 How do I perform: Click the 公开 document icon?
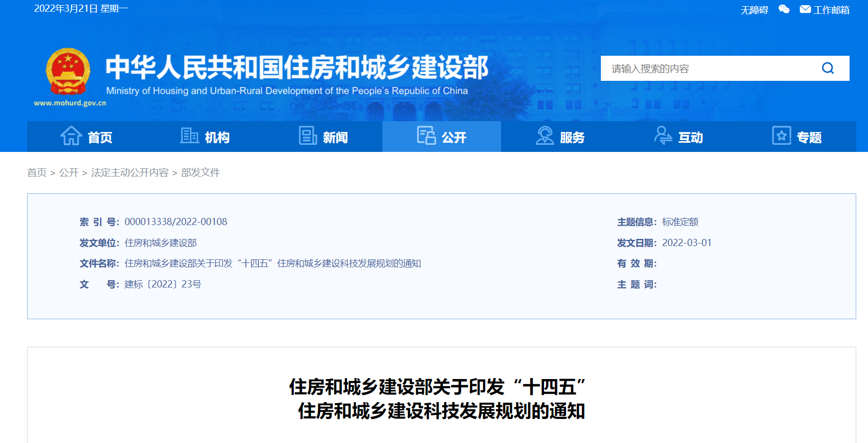point(426,136)
